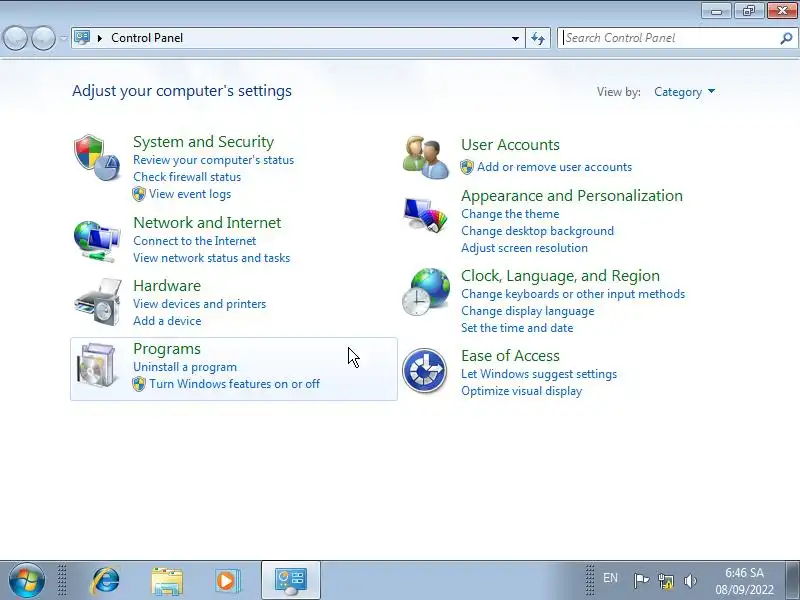Click the volume speaker tray icon

click(x=690, y=580)
